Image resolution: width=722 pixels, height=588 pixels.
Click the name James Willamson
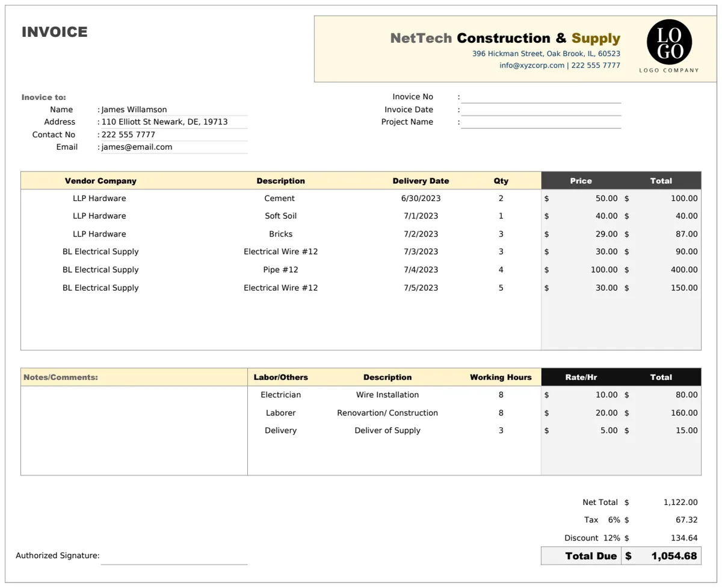(134, 110)
